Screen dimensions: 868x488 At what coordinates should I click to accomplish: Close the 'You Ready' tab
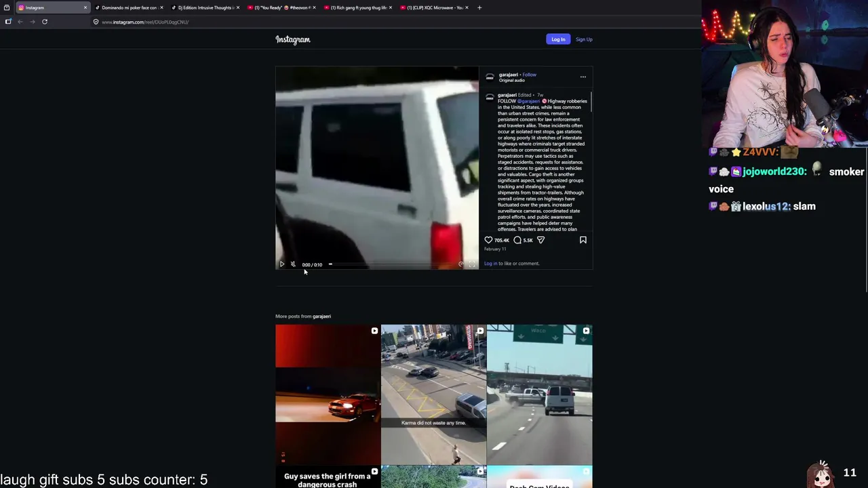tap(314, 7)
